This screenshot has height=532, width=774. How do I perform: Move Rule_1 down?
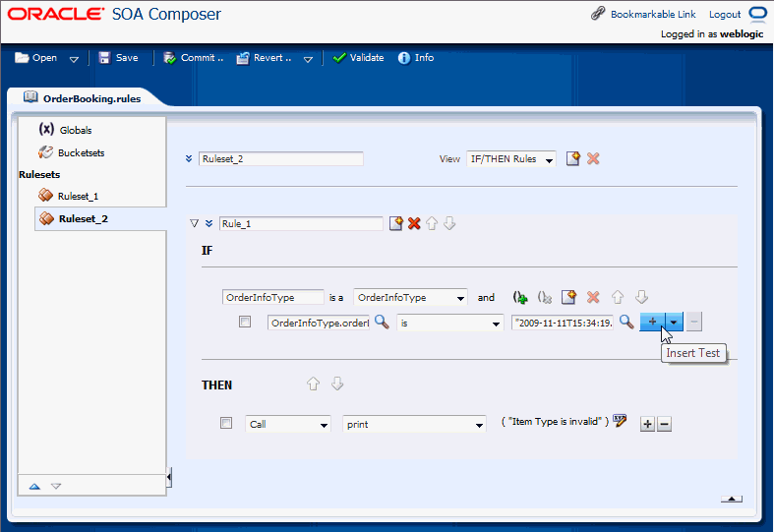(449, 223)
